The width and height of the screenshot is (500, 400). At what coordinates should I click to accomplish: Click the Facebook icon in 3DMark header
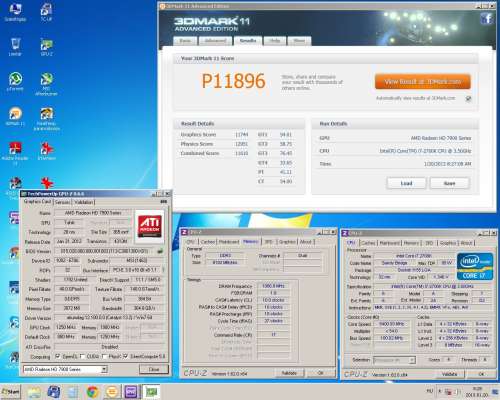coord(486,18)
